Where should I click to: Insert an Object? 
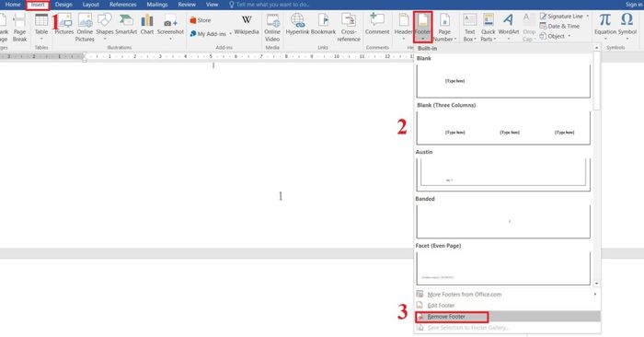pyautogui.click(x=552, y=36)
